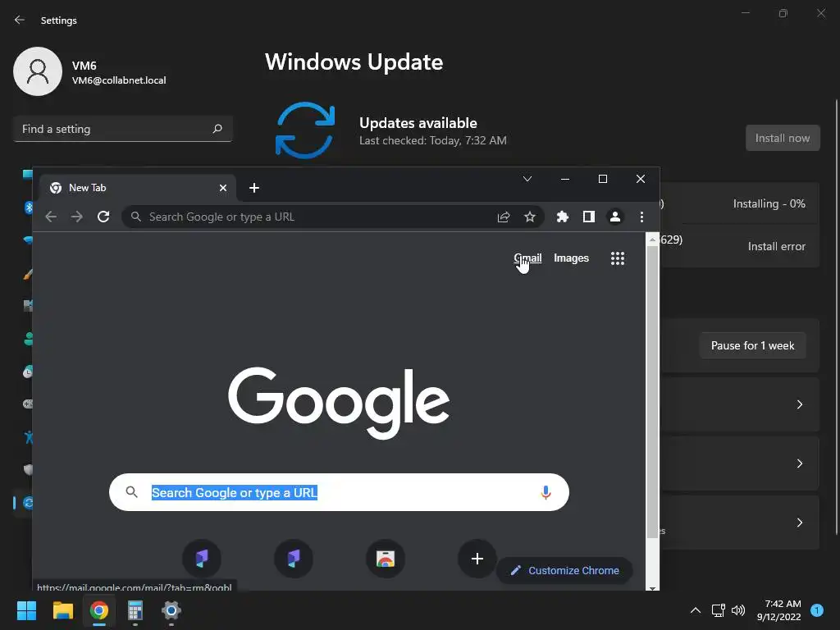Open the VM6 account profile picture

pos(38,71)
